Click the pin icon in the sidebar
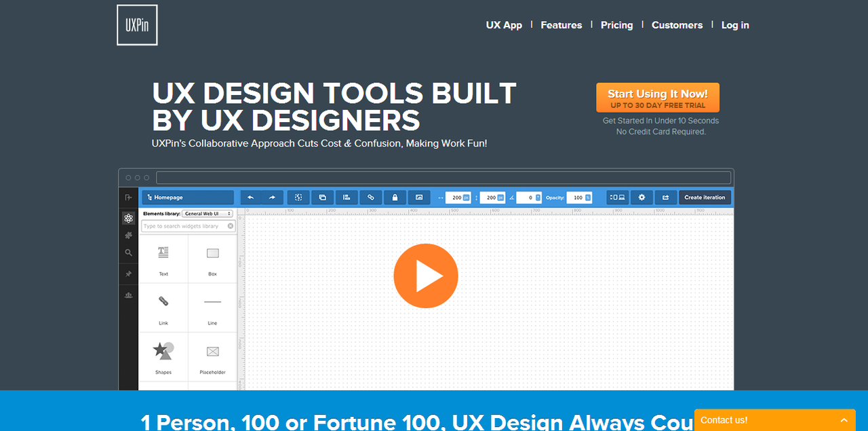 128,274
